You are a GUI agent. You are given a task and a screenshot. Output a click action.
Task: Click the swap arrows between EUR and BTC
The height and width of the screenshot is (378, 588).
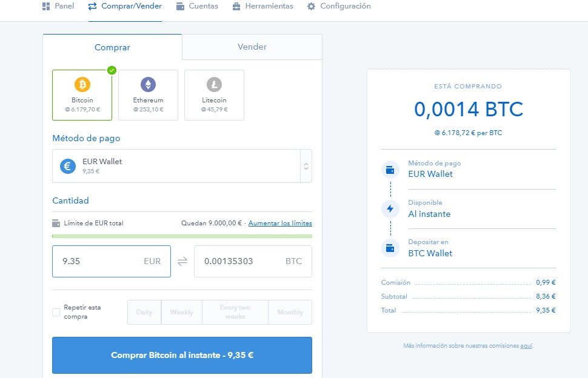click(182, 262)
